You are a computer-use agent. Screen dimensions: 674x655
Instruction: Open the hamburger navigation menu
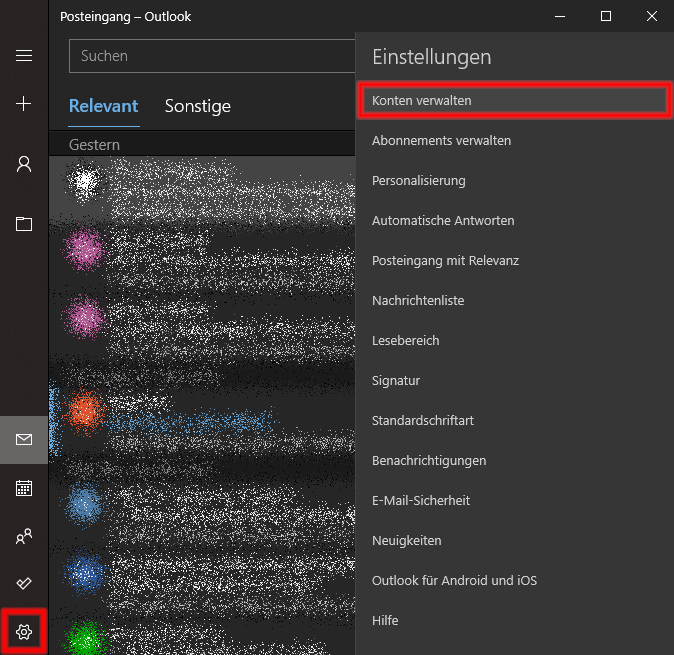tap(24, 56)
